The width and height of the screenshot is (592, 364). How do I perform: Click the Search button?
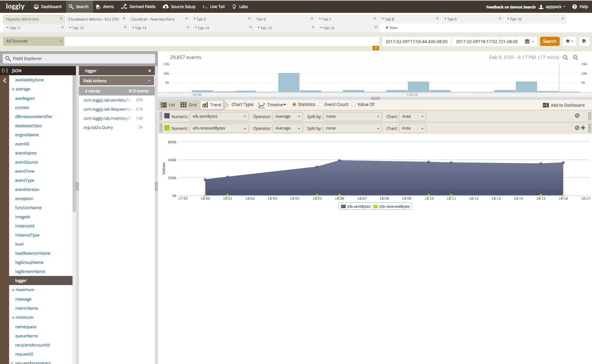coord(549,41)
